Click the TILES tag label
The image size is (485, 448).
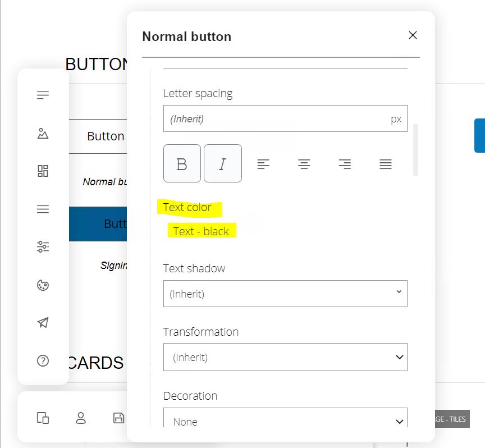pos(452,419)
